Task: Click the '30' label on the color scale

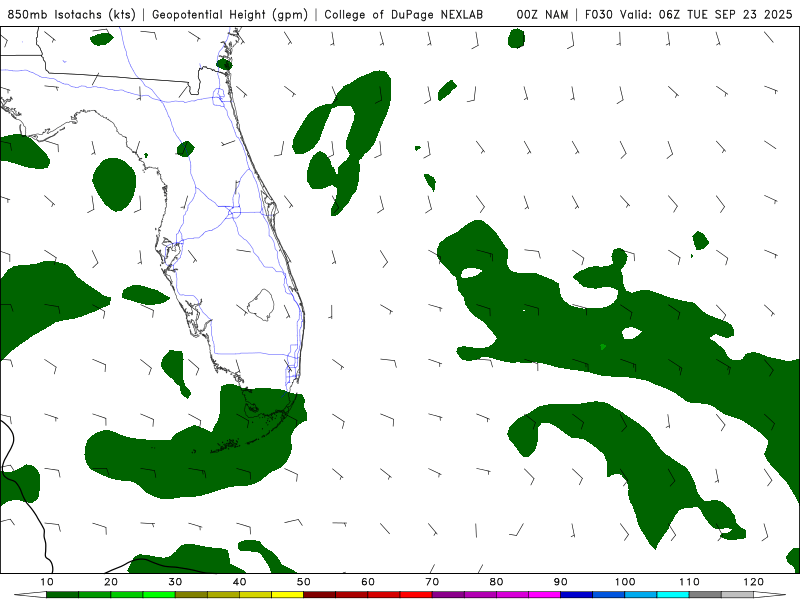Action: tap(175, 582)
